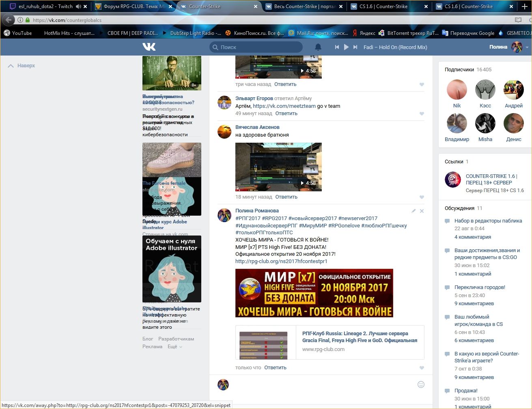Open Полина's profile avatar in header
532x409 pixels.
coord(517,47)
